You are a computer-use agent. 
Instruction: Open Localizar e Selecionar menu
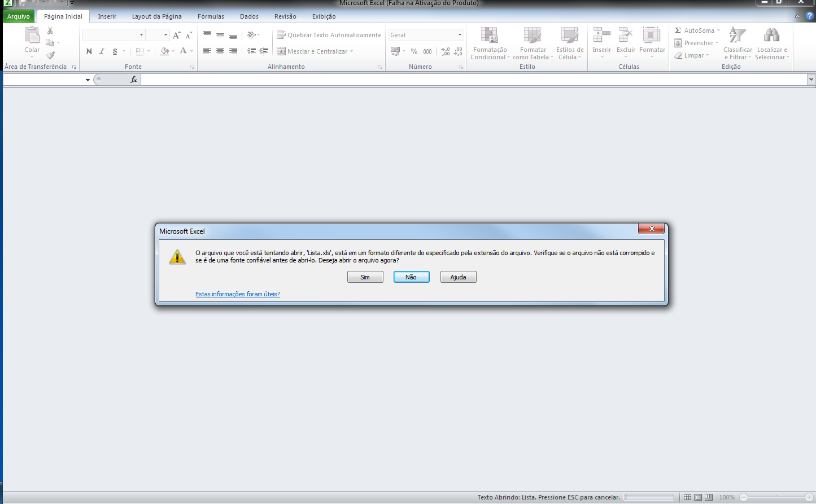coord(772,43)
